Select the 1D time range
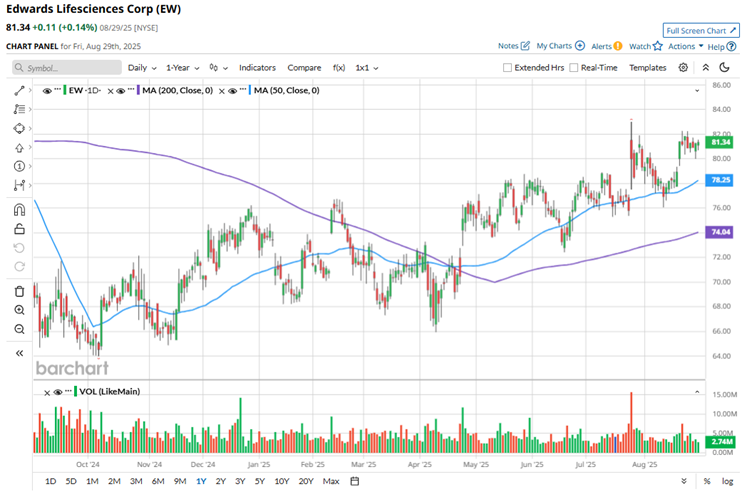 [50, 481]
